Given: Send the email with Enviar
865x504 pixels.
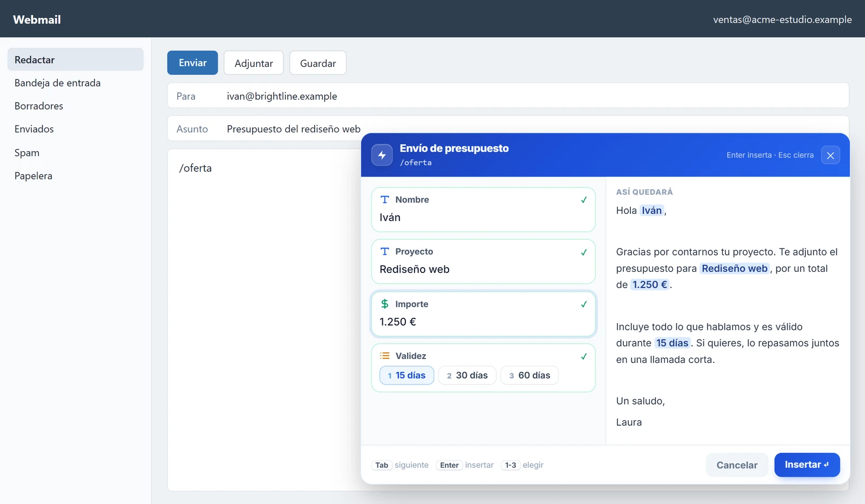Looking at the screenshot, I should point(192,63).
